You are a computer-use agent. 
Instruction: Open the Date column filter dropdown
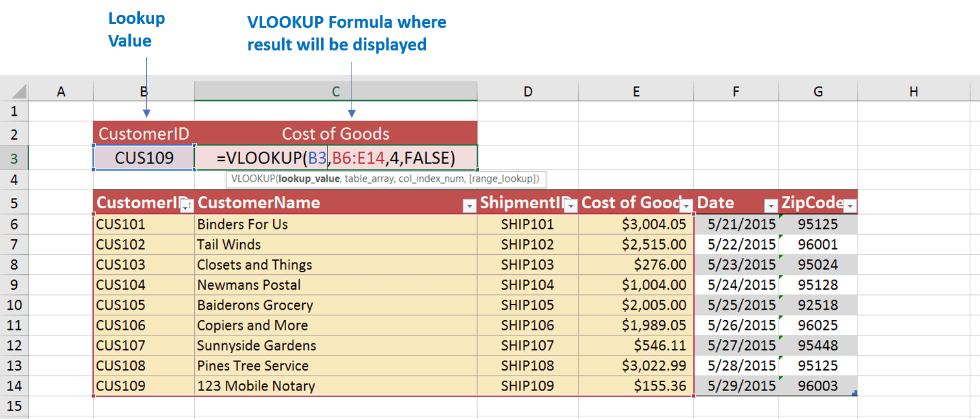tap(772, 205)
